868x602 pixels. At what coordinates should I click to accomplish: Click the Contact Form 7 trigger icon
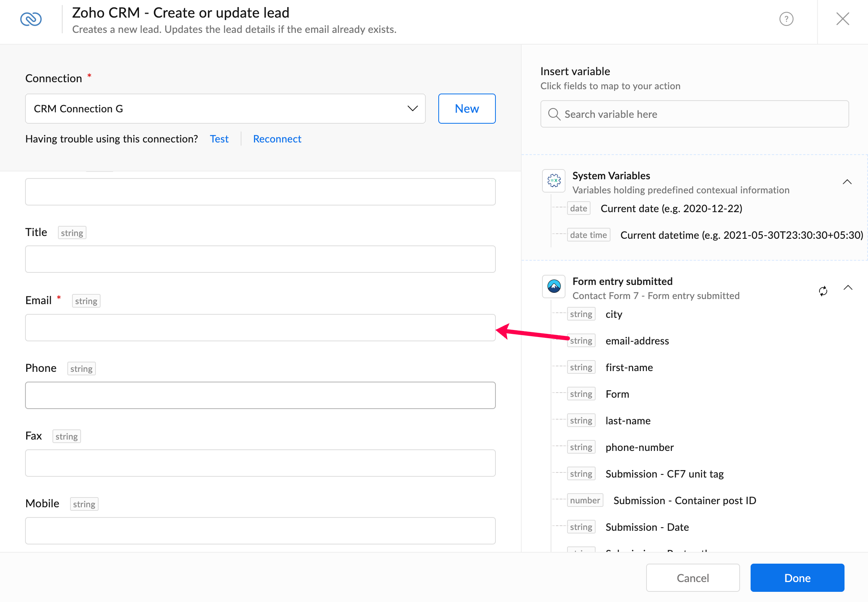(554, 286)
